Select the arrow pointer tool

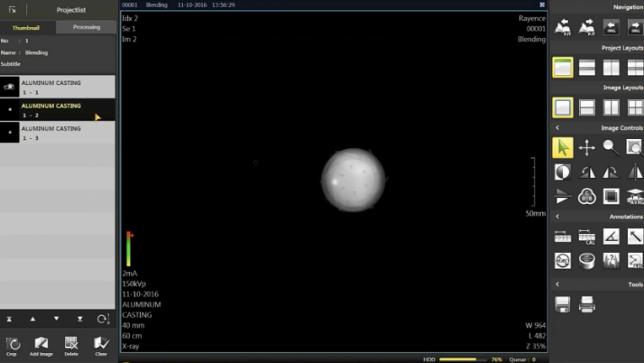click(x=563, y=147)
